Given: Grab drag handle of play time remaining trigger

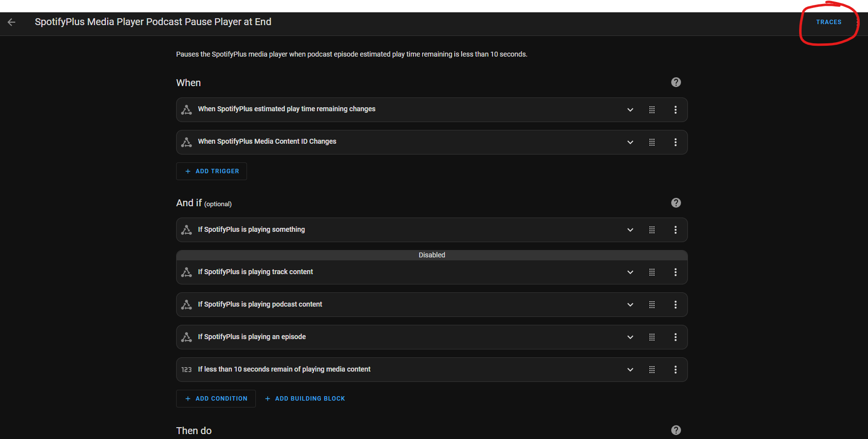Looking at the screenshot, I should pos(652,110).
